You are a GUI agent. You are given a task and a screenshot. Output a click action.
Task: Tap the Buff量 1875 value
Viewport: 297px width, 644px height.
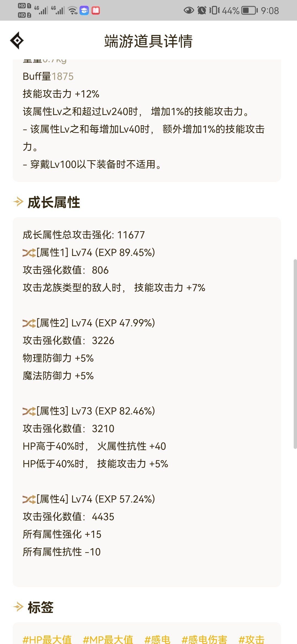[x=62, y=77]
